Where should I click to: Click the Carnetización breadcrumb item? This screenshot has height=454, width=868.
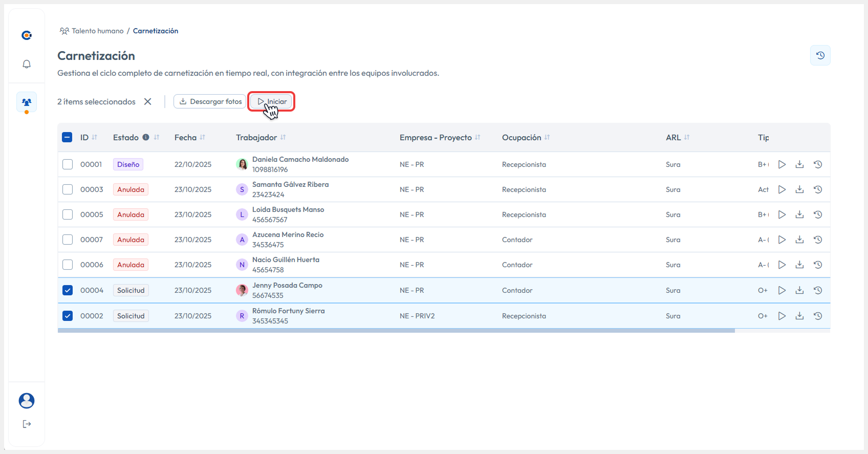[x=156, y=31]
